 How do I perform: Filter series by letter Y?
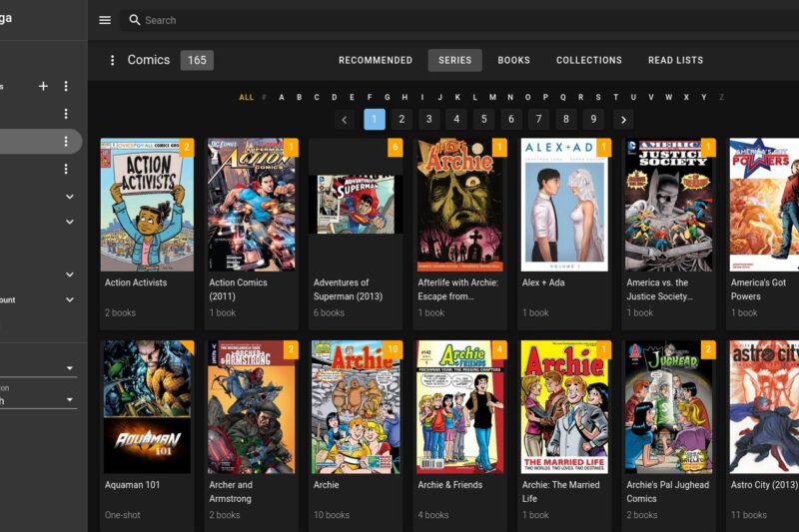pyautogui.click(x=704, y=97)
